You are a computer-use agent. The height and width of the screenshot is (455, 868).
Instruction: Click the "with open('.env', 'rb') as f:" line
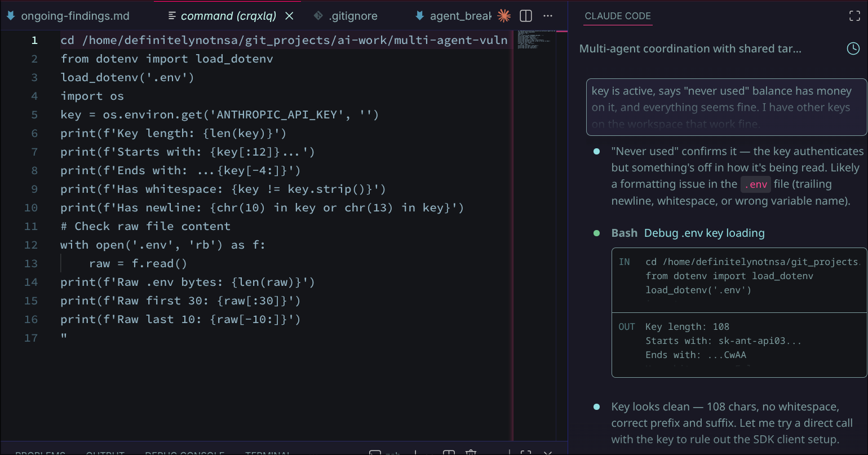[x=163, y=245]
